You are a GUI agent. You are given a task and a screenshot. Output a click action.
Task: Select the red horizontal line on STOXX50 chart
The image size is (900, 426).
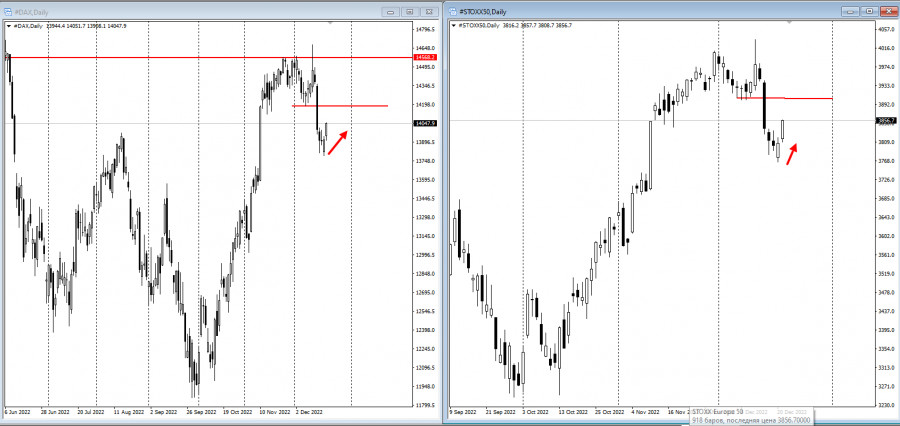tap(784, 98)
